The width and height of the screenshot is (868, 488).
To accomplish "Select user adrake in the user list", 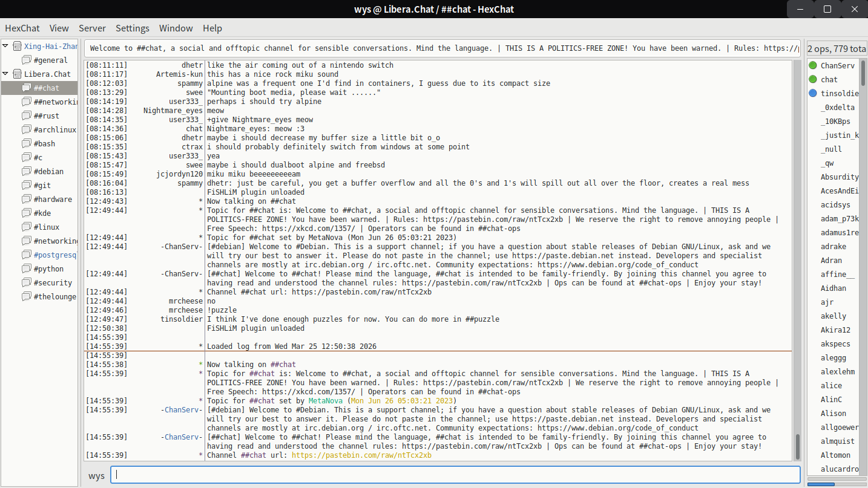I will [x=833, y=246].
